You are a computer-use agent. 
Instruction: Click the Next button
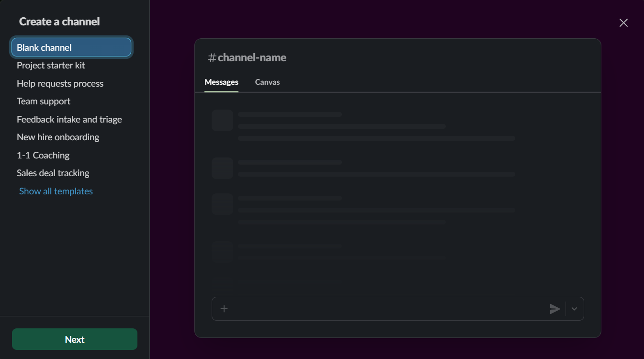[75, 339]
